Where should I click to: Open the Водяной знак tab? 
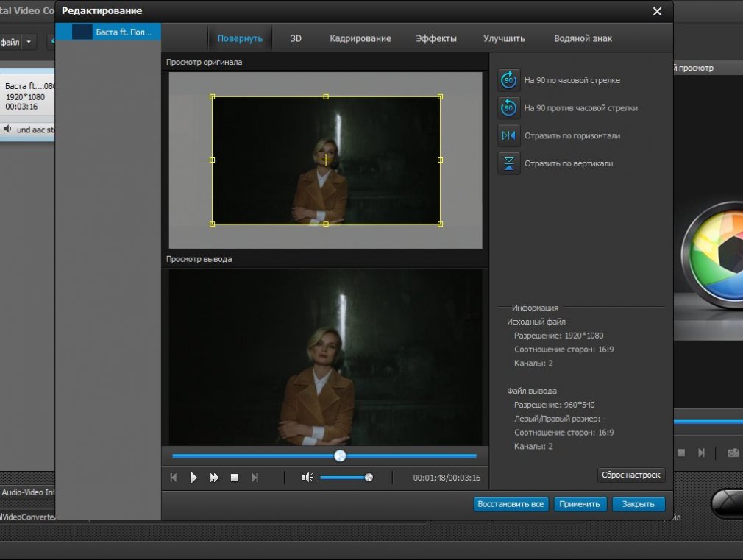click(583, 38)
